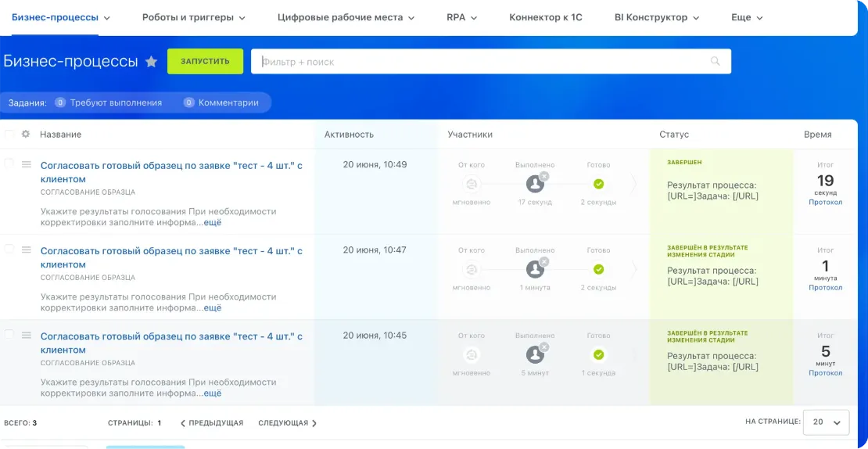Expand the Еще menu in top navigation
Image resolution: width=868 pixels, height=449 pixels.
pyautogui.click(x=746, y=17)
